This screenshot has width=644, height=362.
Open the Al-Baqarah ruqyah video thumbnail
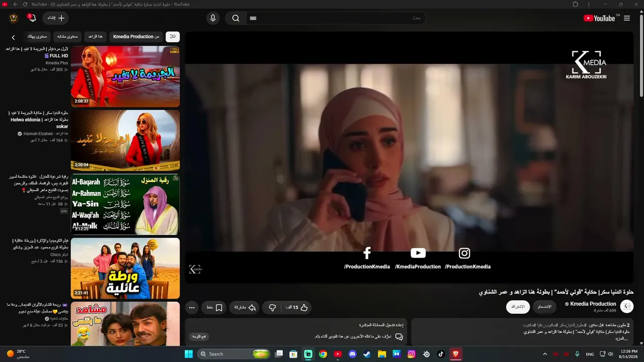125,204
